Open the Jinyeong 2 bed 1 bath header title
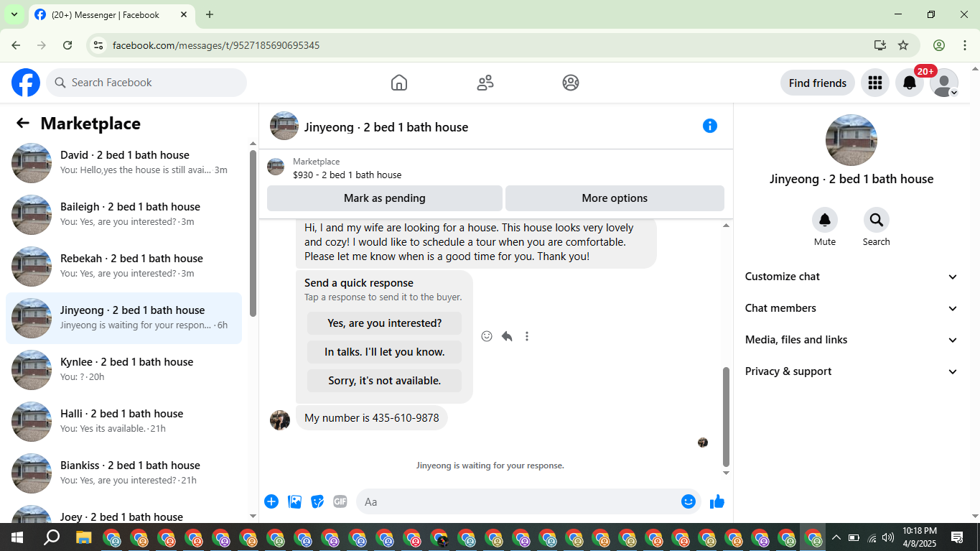The height and width of the screenshot is (551, 980). 386,127
